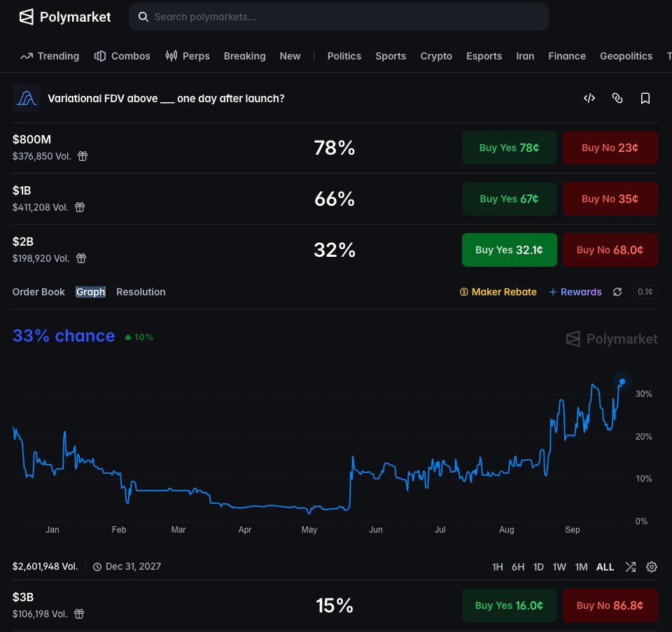
Task: Open the Perps category
Action: tap(188, 56)
